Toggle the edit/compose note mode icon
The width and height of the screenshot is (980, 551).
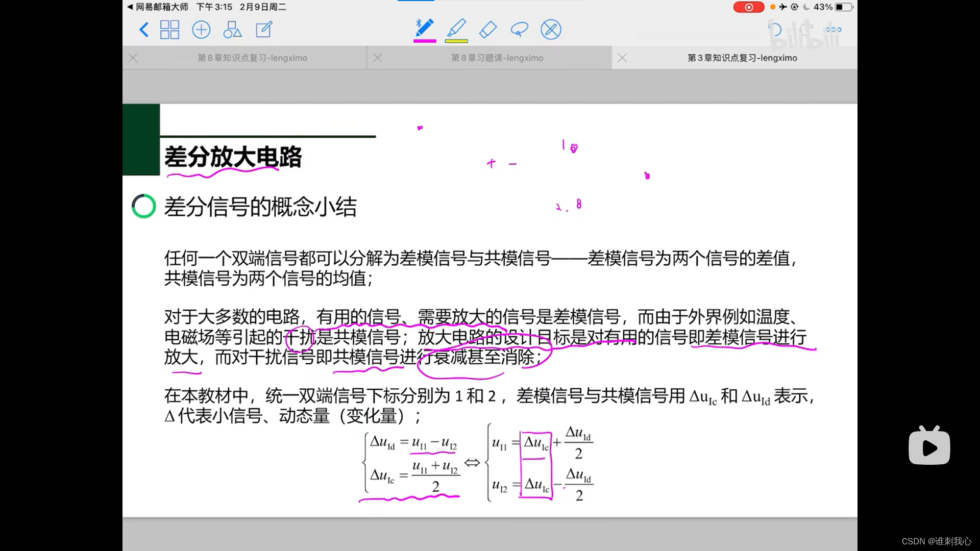264,30
